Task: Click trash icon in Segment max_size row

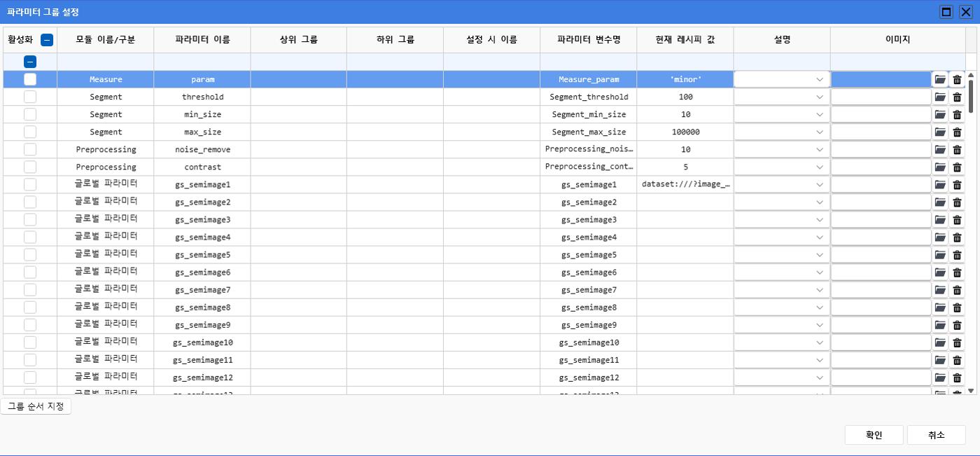Action: (957, 132)
